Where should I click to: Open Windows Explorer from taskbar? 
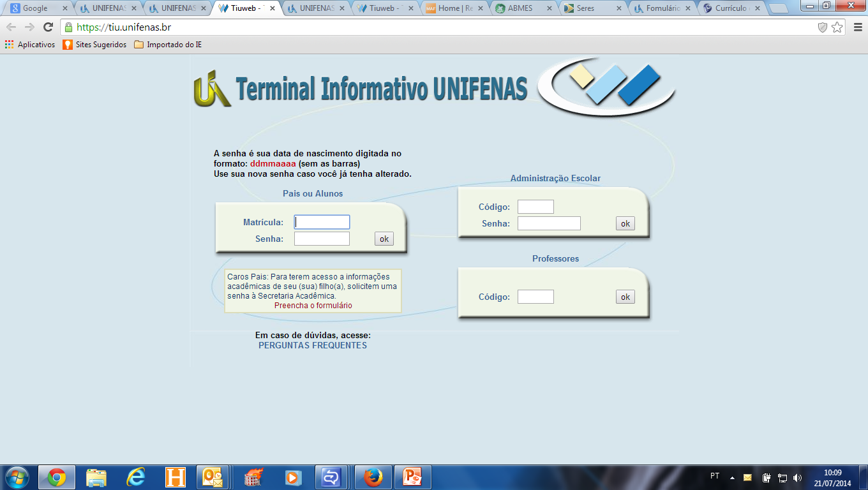(x=96, y=477)
